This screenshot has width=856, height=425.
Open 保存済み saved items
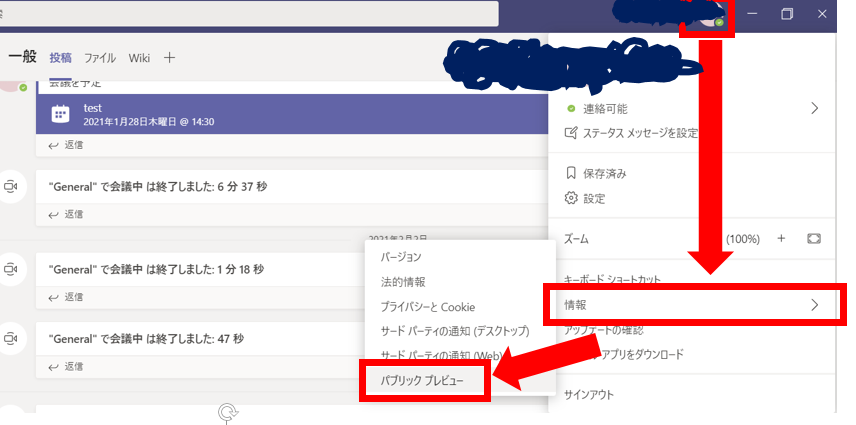tap(604, 173)
